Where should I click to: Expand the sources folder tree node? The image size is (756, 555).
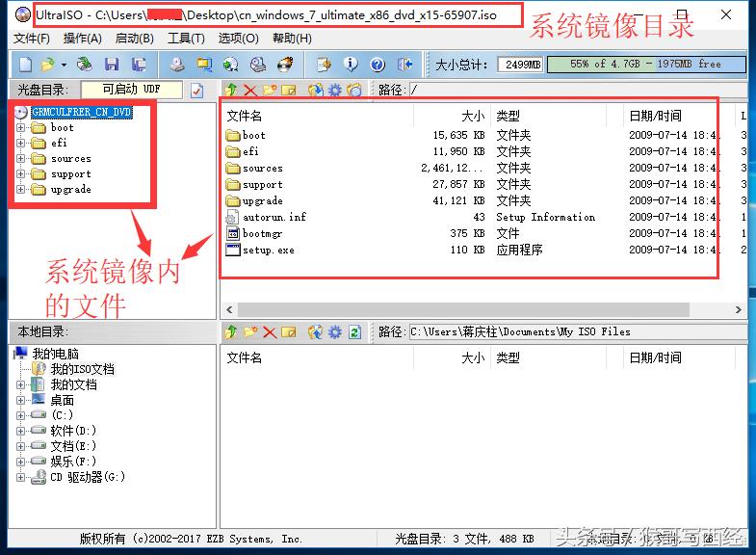[x=20, y=159]
